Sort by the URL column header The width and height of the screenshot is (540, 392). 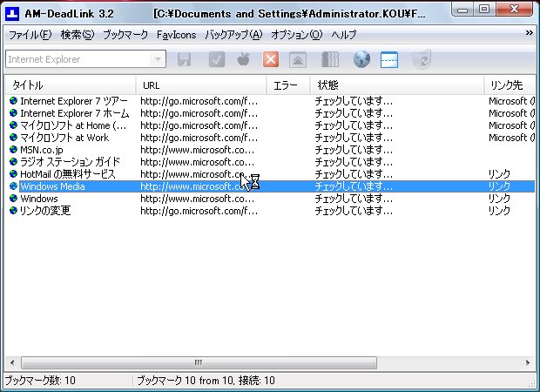[201, 85]
